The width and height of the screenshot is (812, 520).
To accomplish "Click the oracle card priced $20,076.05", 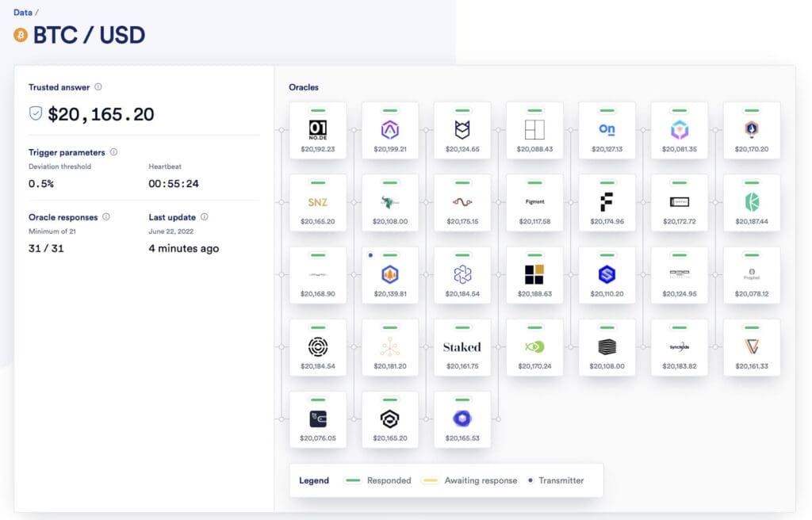I will [x=318, y=419].
